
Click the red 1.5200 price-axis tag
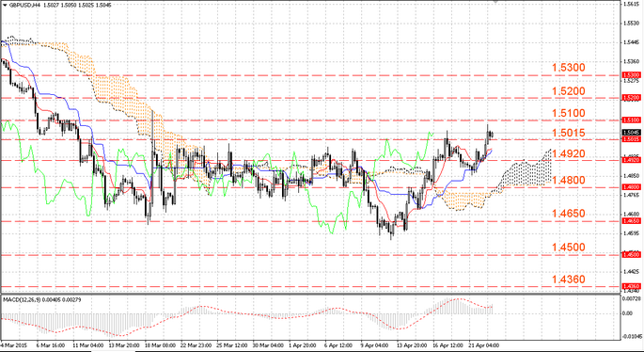631,98
